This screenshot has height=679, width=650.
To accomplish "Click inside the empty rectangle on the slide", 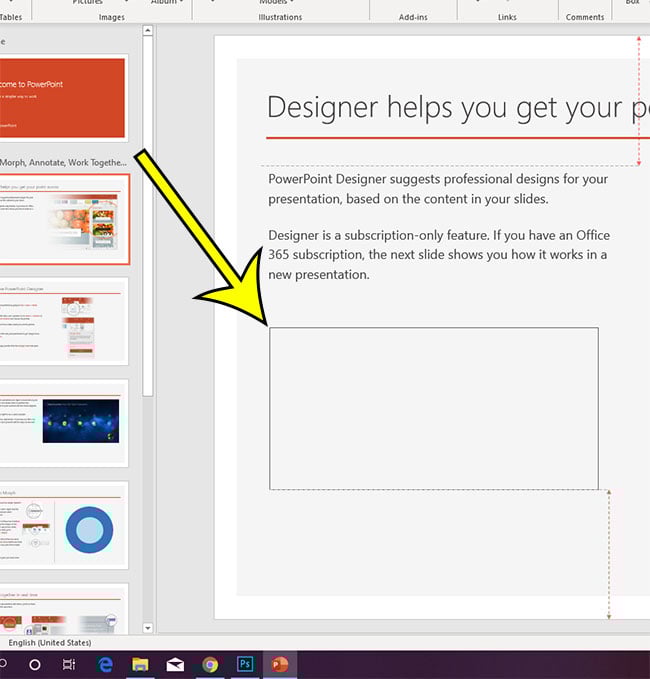I will (433, 408).
